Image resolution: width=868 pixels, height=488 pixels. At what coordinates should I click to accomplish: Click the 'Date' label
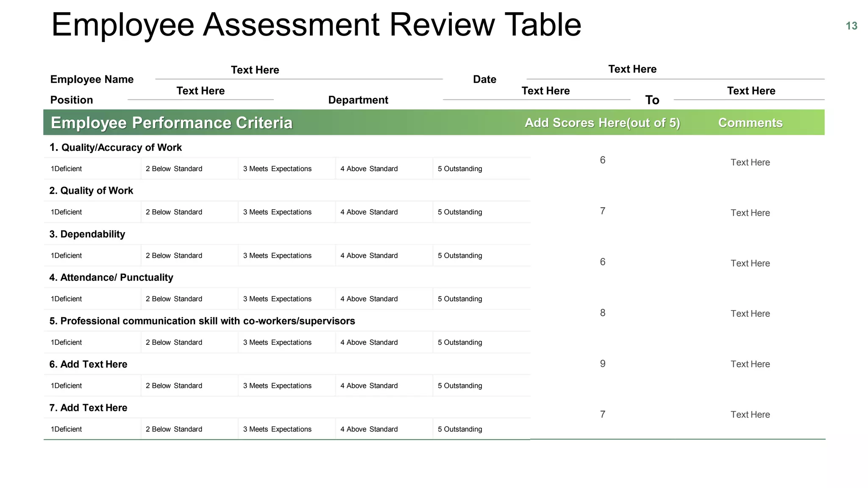coord(484,79)
